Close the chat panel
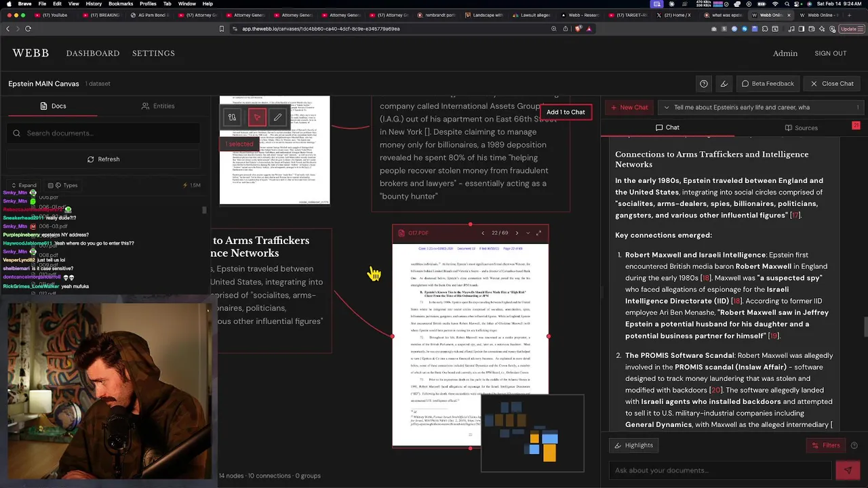The height and width of the screenshot is (488, 868). [832, 83]
